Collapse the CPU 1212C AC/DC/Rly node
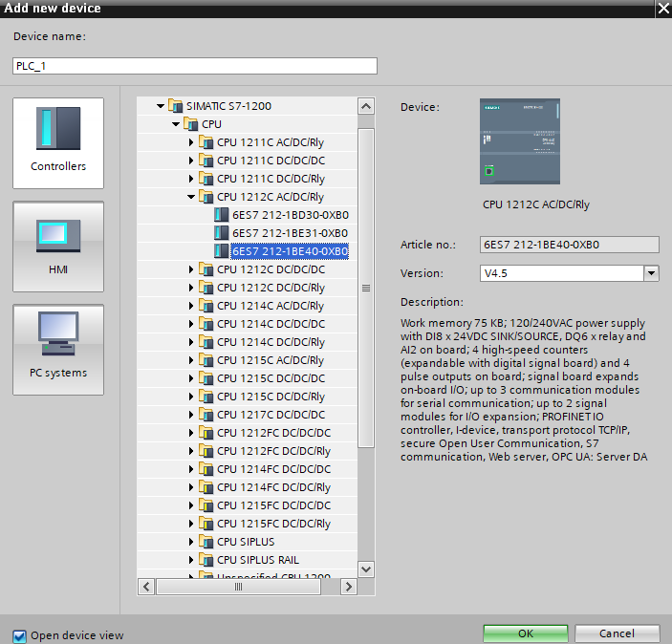The width and height of the screenshot is (672, 644). [191, 197]
